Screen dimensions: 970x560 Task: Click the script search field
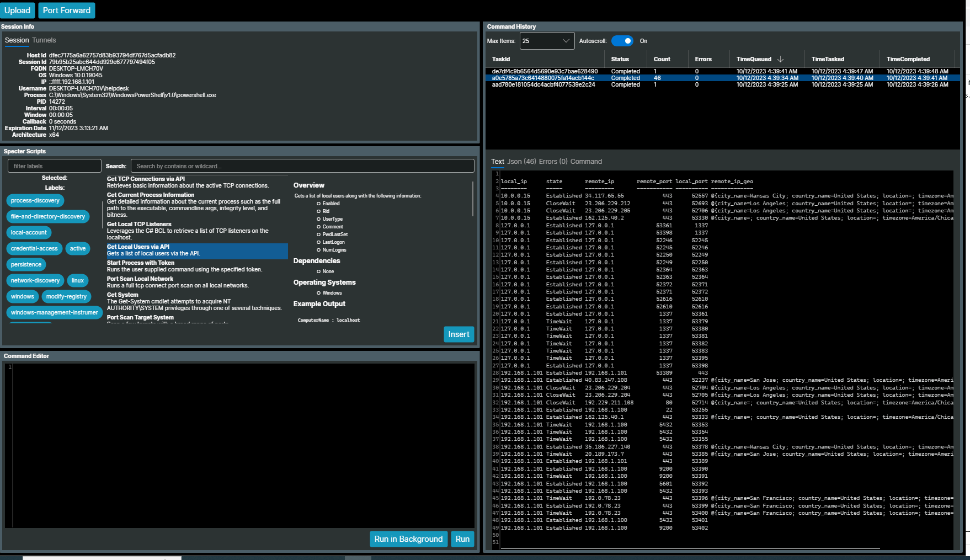(x=302, y=166)
